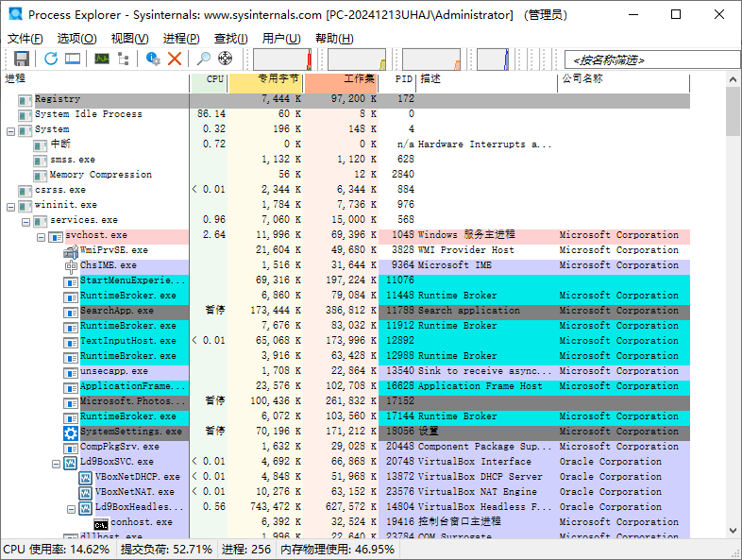This screenshot has width=742, height=560.
Task: Select the ApplicationFrame process row
Action: (346, 386)
